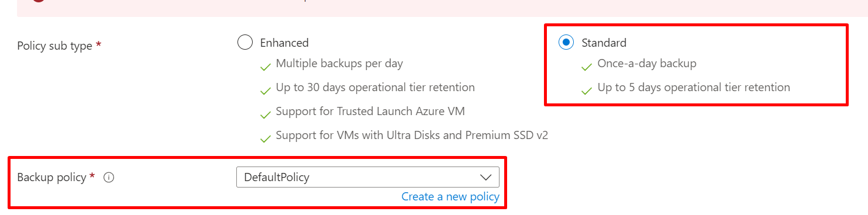Click the checkmark next to Multiple backups per day
Screen dimensions: 868x215
266,67
